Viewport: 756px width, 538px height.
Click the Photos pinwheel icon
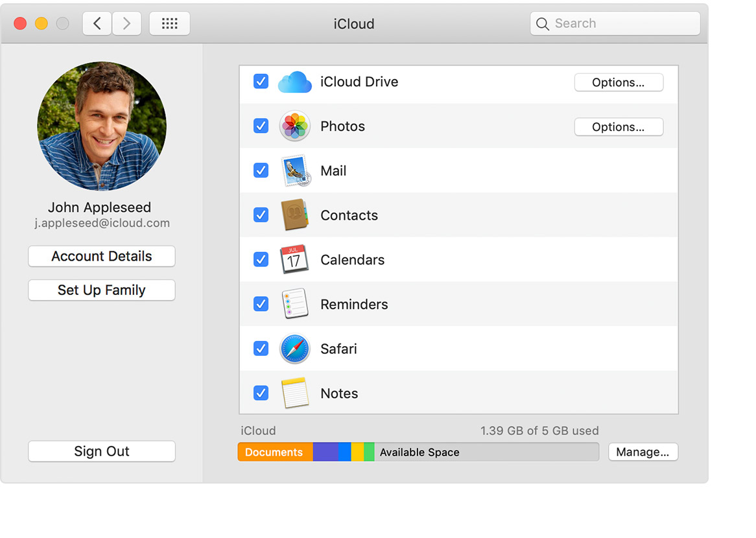[294, 126]
